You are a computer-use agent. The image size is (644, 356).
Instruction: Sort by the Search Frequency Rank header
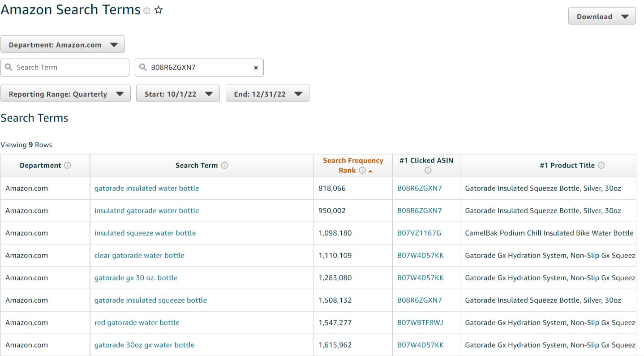[353, 165]
